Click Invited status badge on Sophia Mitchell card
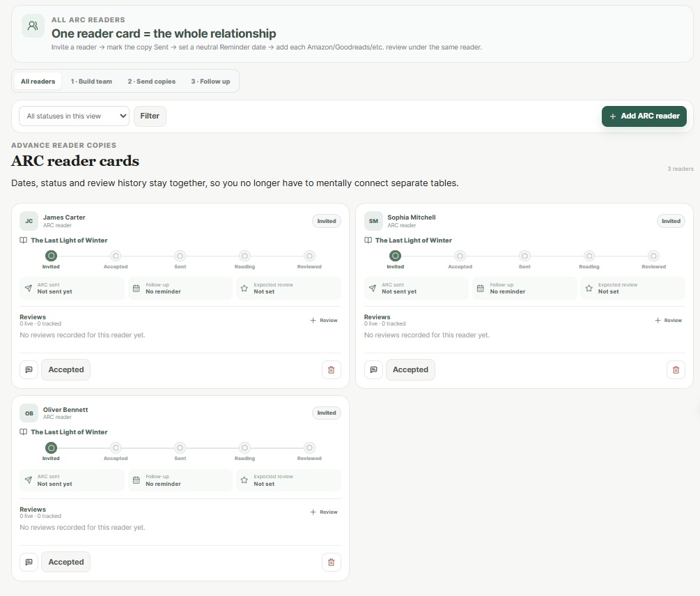The width and height of the screenshot is (700, 596). click(x=671, y=221)
